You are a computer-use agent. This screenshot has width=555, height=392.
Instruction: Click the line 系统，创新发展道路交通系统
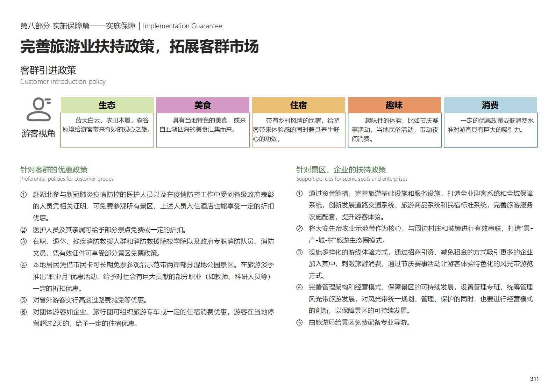tap(421, 205)
